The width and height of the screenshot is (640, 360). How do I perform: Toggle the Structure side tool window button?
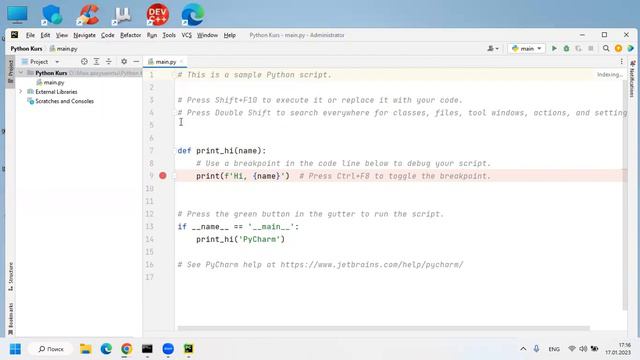point(11,276)
